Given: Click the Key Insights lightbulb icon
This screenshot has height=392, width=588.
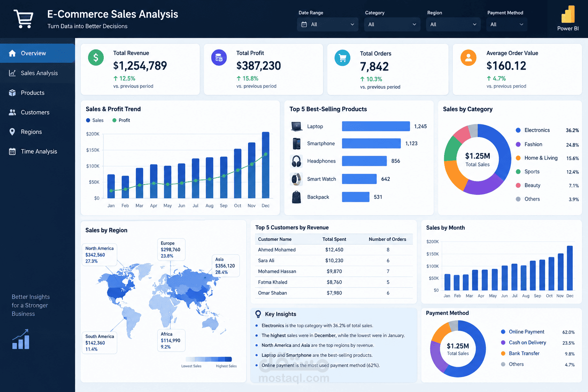Looking at the screenshot, I should [x=258, y=314].
